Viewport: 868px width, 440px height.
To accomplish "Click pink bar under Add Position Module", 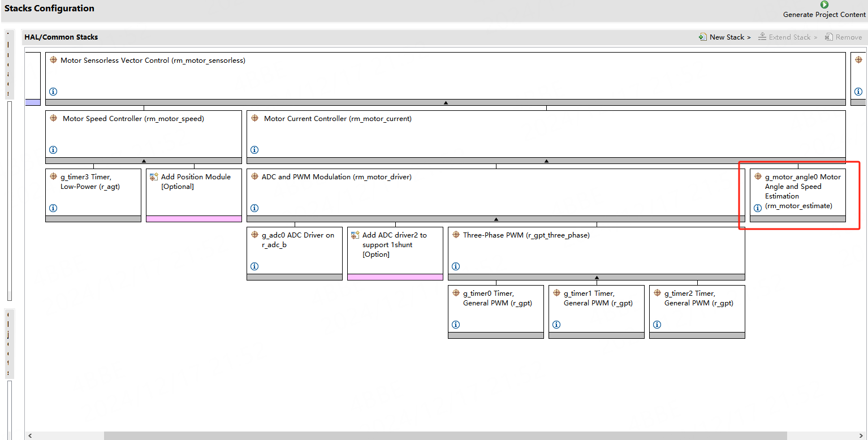I will (x=194, y=219).
